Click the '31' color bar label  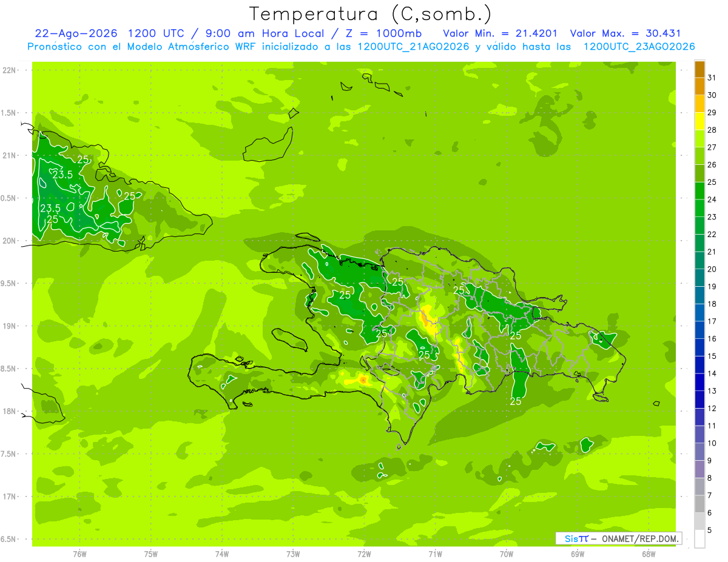click(712, 78)
